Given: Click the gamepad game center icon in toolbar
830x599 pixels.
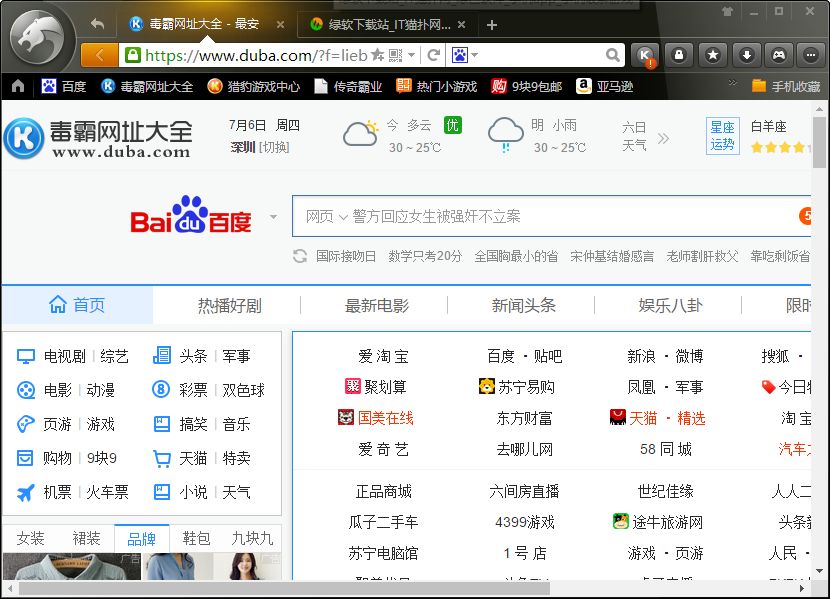Looking at the screenshot, I should [x=779, y=54].
